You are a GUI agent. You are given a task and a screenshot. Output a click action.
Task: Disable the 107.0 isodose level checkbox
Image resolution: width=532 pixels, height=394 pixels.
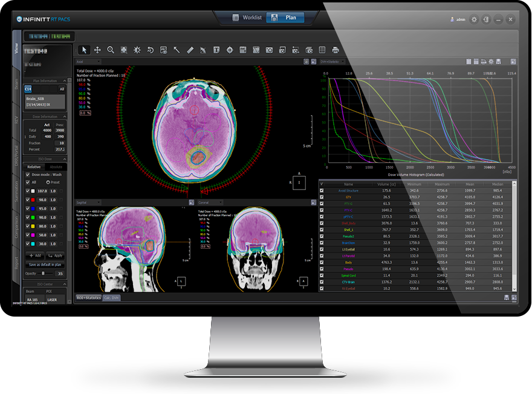coord(27,190)
